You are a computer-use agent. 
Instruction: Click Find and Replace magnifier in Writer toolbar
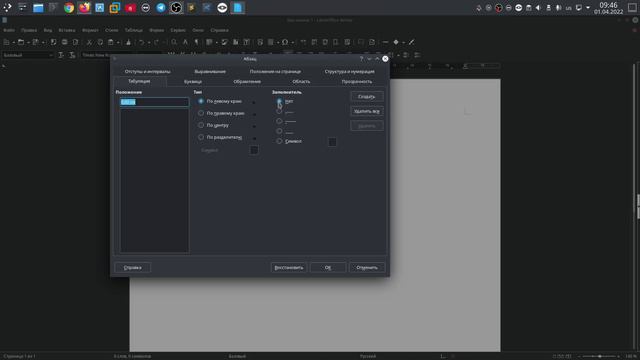click(x=174, y=42)
